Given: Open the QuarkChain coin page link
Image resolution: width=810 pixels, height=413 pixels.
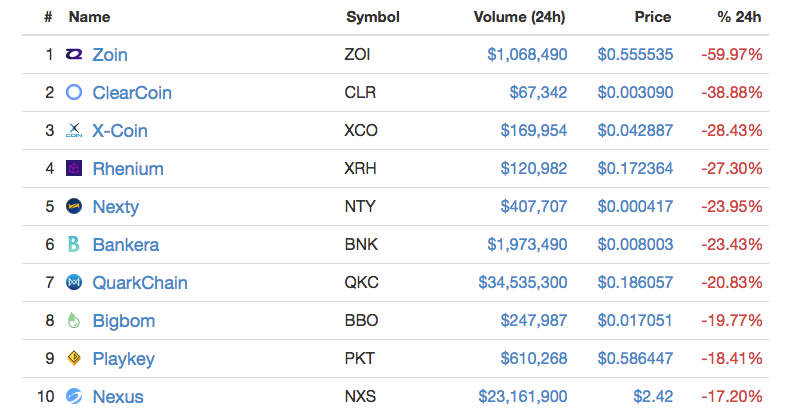Looking at the screenshot, I should (x=140, y=283).
